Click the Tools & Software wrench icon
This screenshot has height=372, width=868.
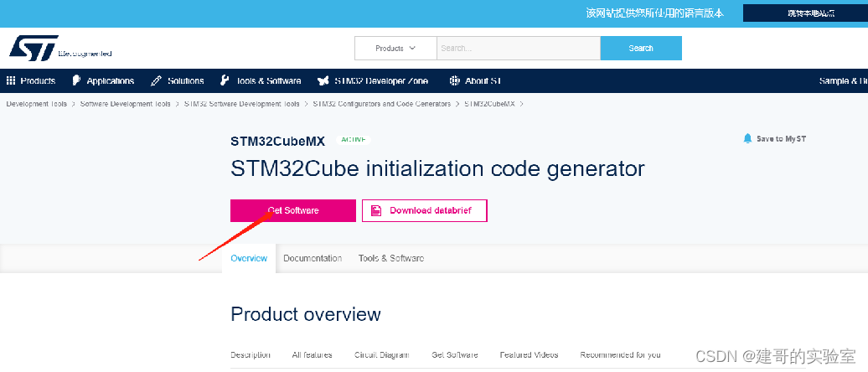225,80
